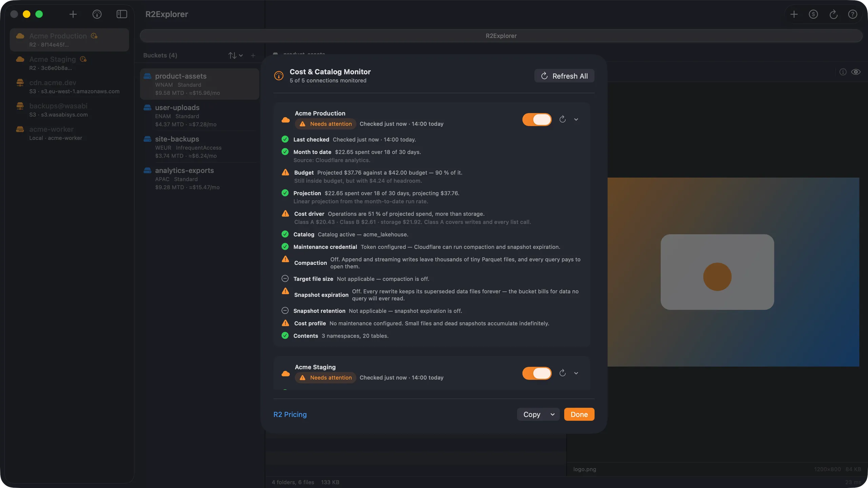
Task: Click the top-right plus toolbar icon
Action: tap(794, 14)
